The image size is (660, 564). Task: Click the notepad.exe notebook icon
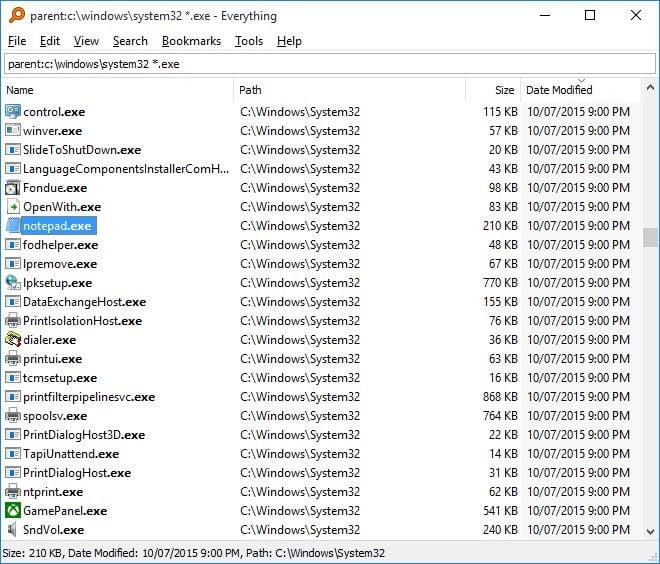tap(13, 226)
